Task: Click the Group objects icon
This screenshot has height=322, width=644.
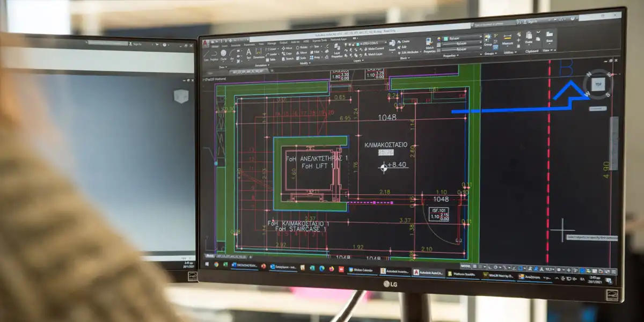Action: [x=487, y=39]
